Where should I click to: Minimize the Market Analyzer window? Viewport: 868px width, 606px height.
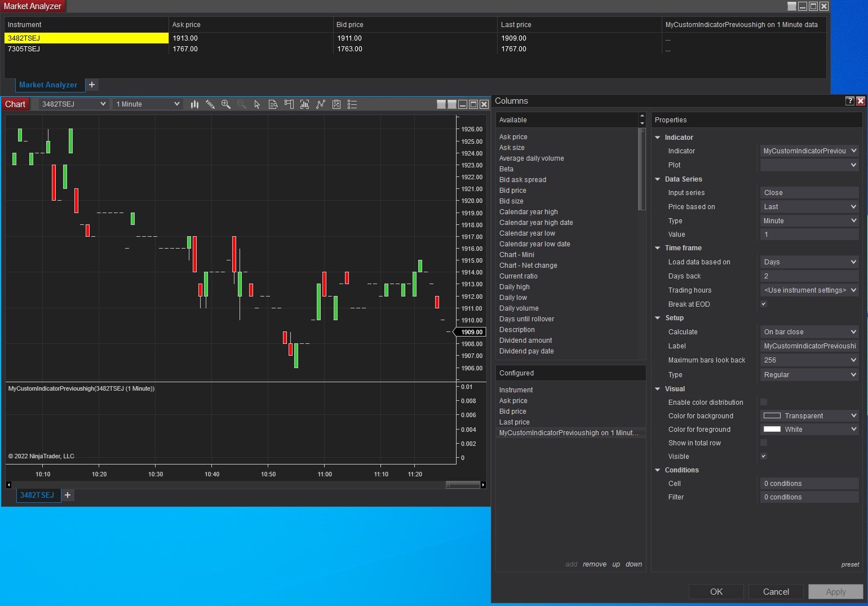point(803,6)
